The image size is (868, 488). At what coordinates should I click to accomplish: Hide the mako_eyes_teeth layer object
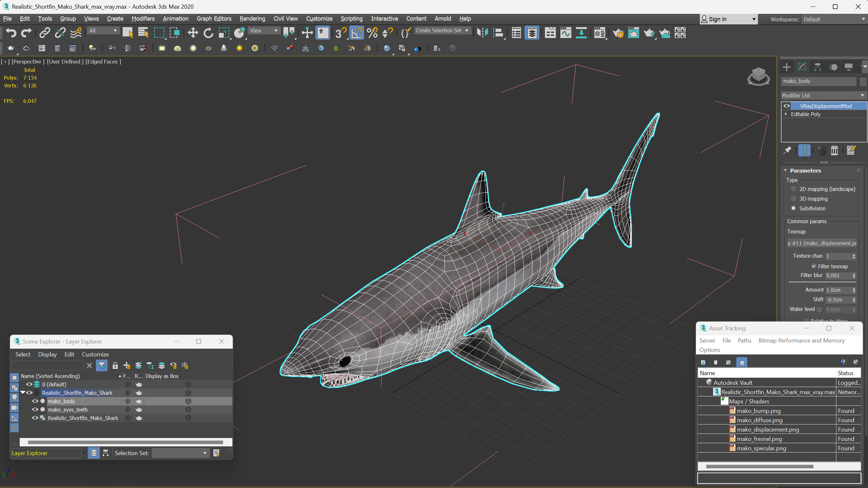click(35, 410)
